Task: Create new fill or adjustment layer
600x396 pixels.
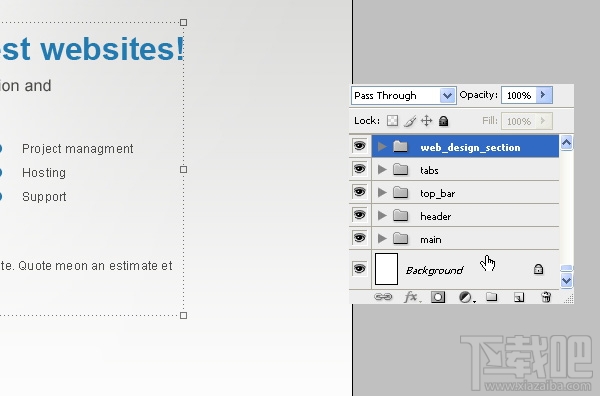Action: pos(466,297)
